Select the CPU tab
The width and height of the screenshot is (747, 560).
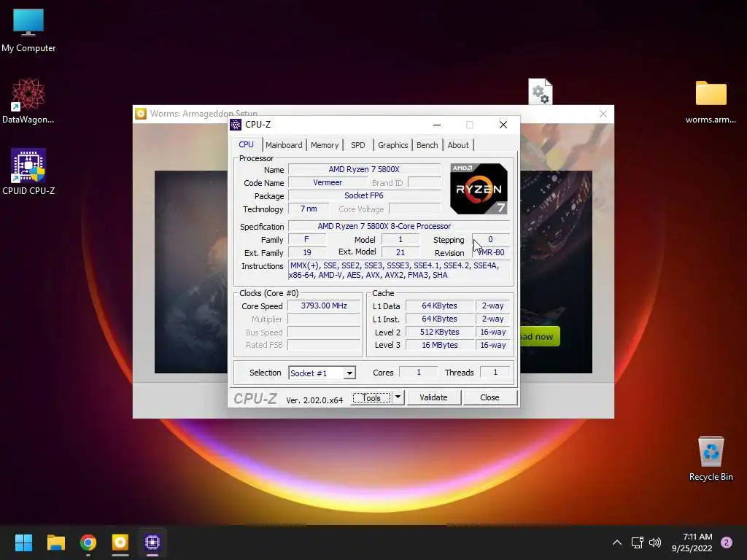pyautogui.click(x=247, y=145)
